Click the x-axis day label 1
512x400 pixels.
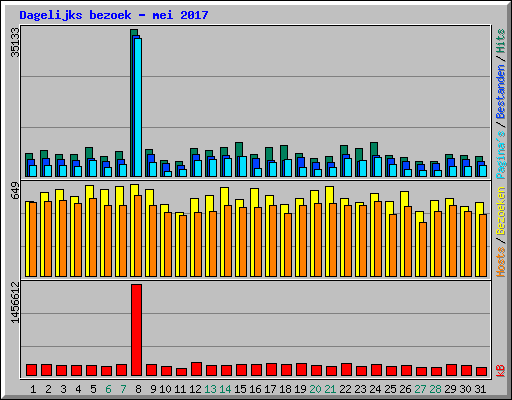click(x=33, y=389)
